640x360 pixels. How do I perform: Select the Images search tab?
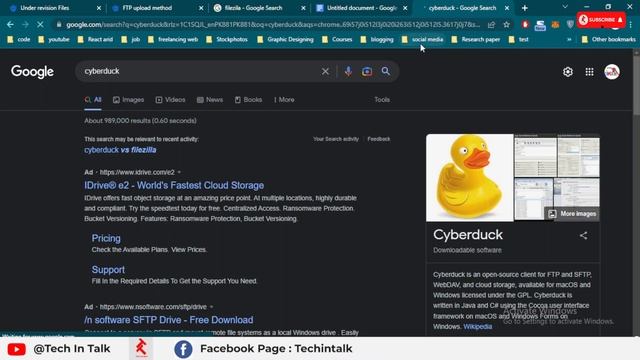pos(129,100)
